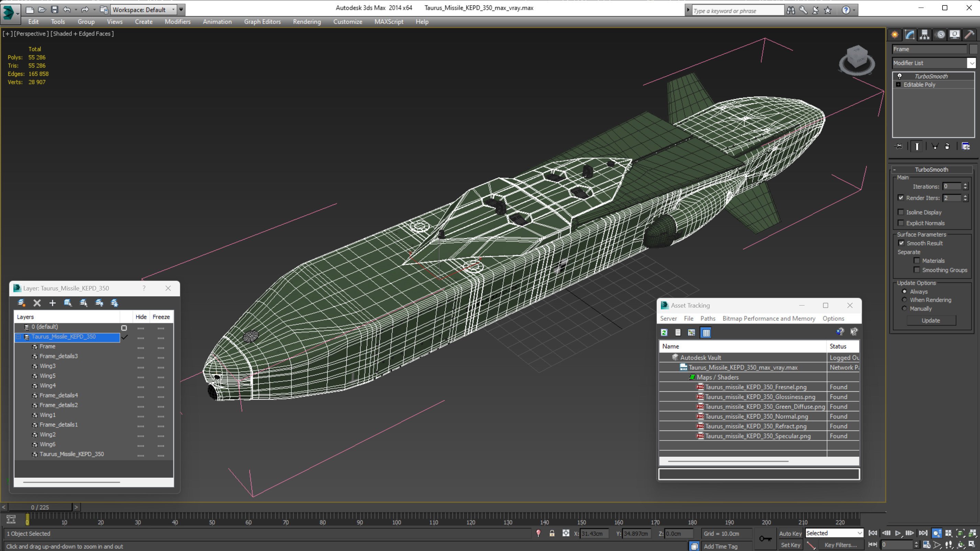This screenshot has width=980, height=551.
Task: Open Paths menu in Asset Tracking
Action: pyautogui.click(x=708, y=319)
